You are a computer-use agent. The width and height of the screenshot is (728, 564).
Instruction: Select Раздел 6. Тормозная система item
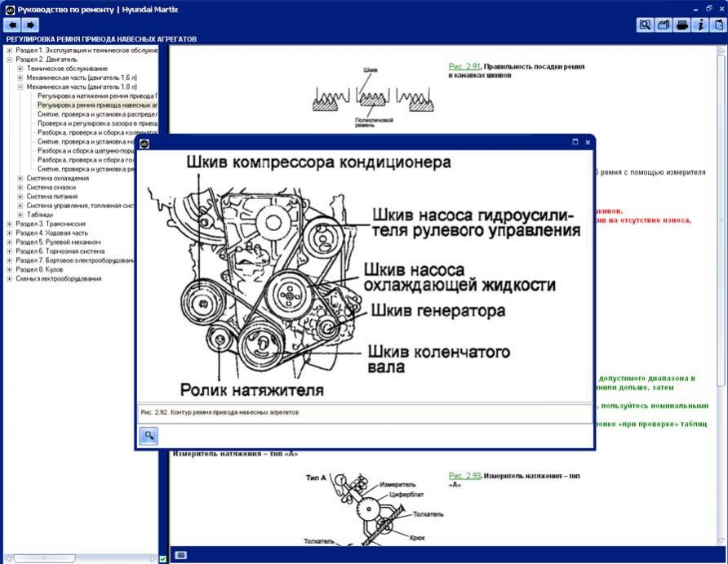click(60, 251)
